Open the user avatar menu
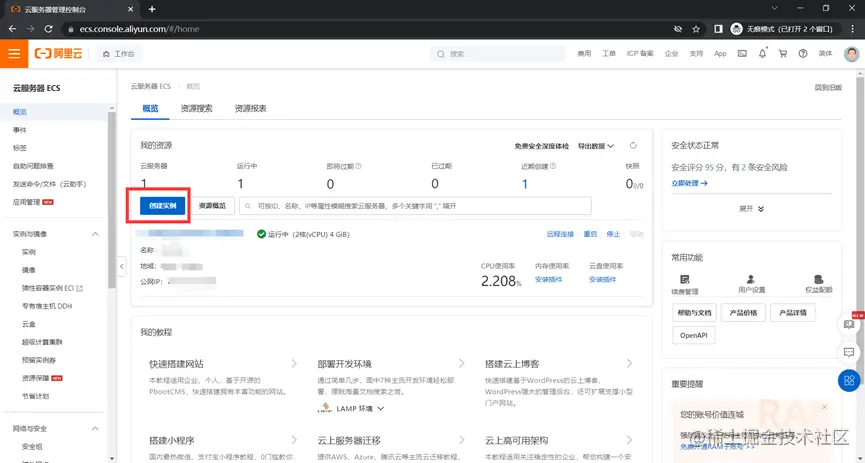865x463 pixels. pos(851,54)
